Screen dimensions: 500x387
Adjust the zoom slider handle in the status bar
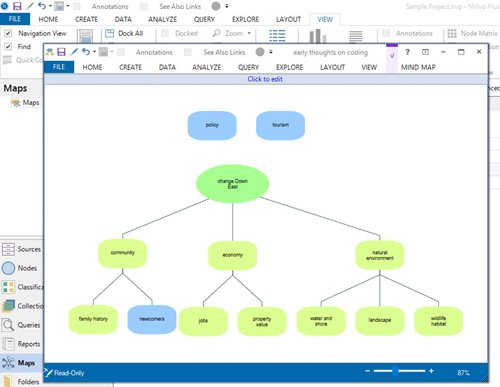[395, 371]
